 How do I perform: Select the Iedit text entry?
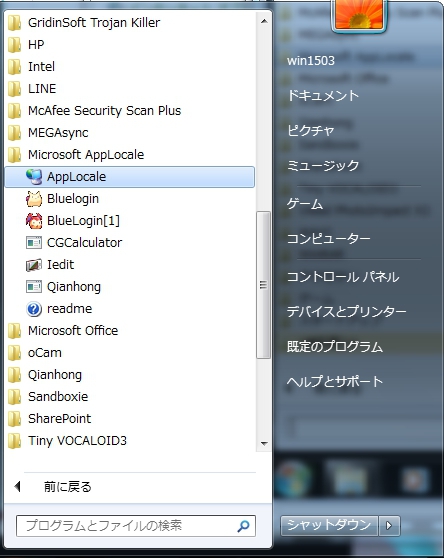pyautogui.click(x=60, y=265)
